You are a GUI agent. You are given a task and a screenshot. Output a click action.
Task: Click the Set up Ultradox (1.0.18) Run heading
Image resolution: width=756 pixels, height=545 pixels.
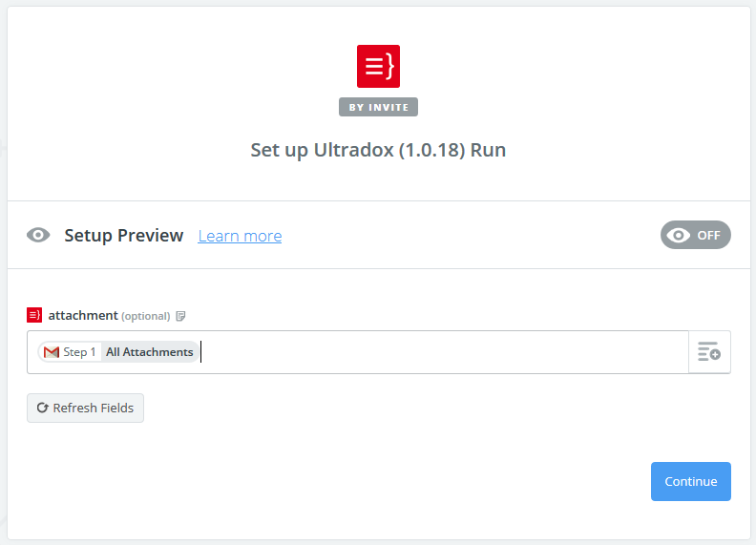click(x=378, y=150)
